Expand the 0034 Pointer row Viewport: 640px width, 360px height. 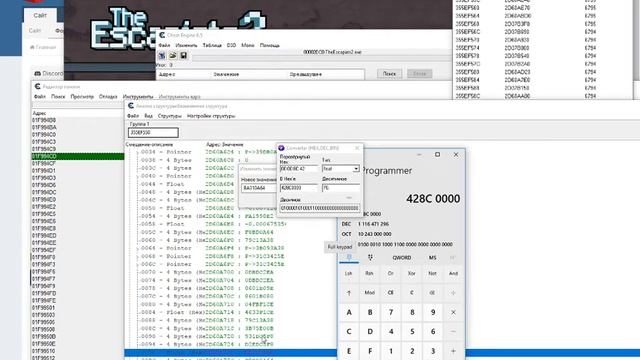[138, 152]
